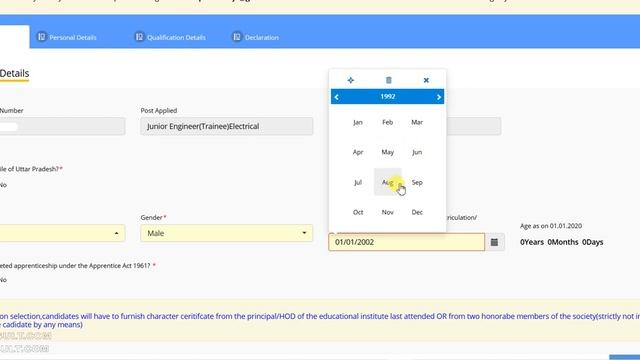Click the Post Applied field Junior Engineer

click(227, 126)
